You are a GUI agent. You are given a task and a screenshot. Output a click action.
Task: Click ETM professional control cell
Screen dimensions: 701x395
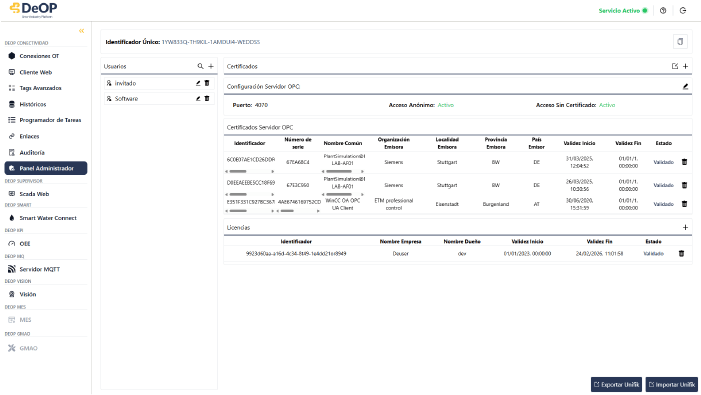coord(394,204)
